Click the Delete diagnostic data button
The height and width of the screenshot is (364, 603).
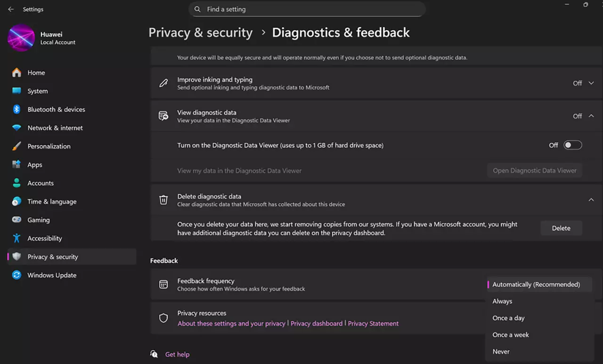tap(561, 228)
